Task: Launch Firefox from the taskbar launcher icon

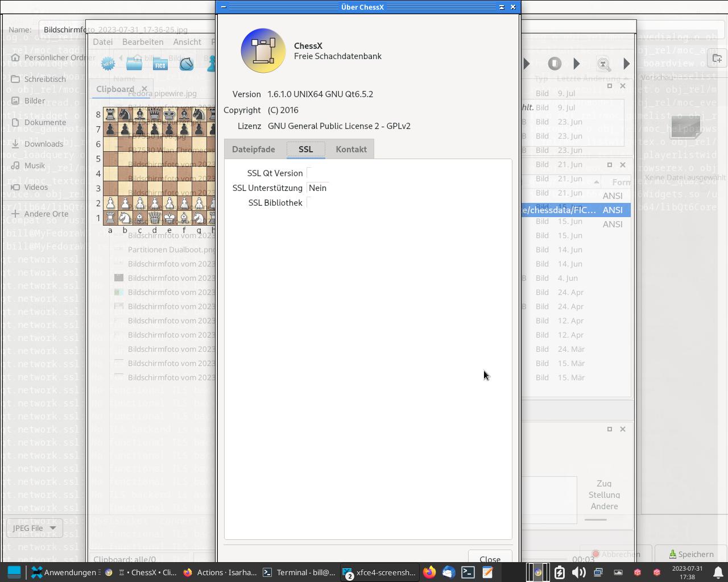Action: point(429,572)
